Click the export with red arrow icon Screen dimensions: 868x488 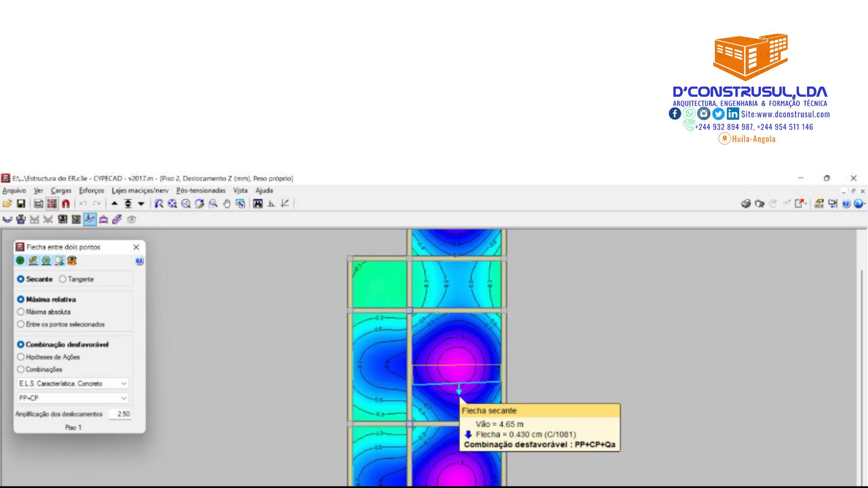800,204
